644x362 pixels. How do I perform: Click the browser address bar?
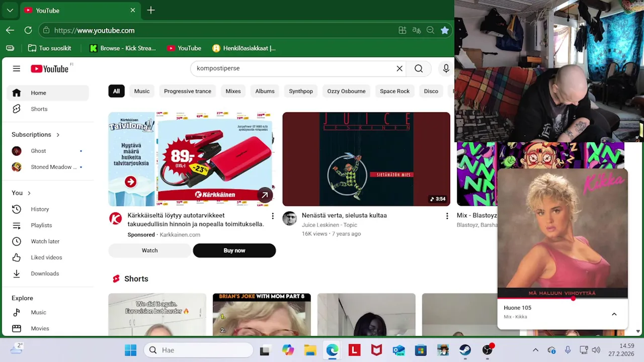pos(221,30)
